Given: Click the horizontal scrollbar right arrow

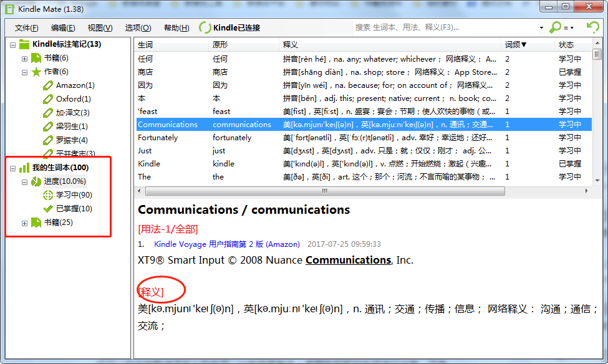Looking at the screenshot, I should click(586, 191).
